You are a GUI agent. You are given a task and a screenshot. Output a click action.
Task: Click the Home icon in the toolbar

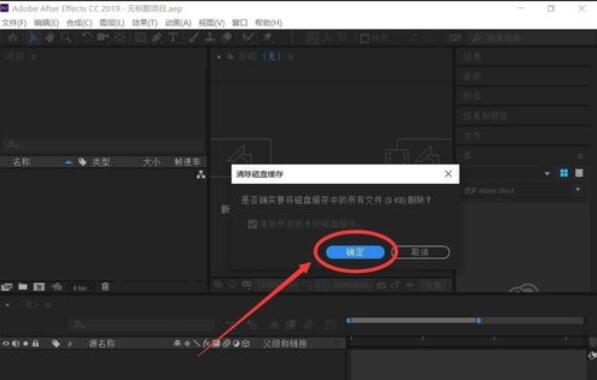click(x=13, y=38)
